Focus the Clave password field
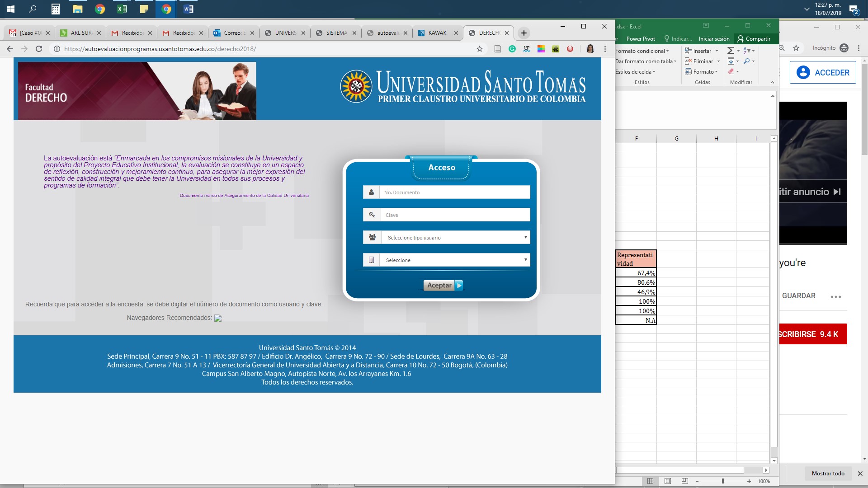The height and width of the screenshot is (488, 868). (454, 215)
